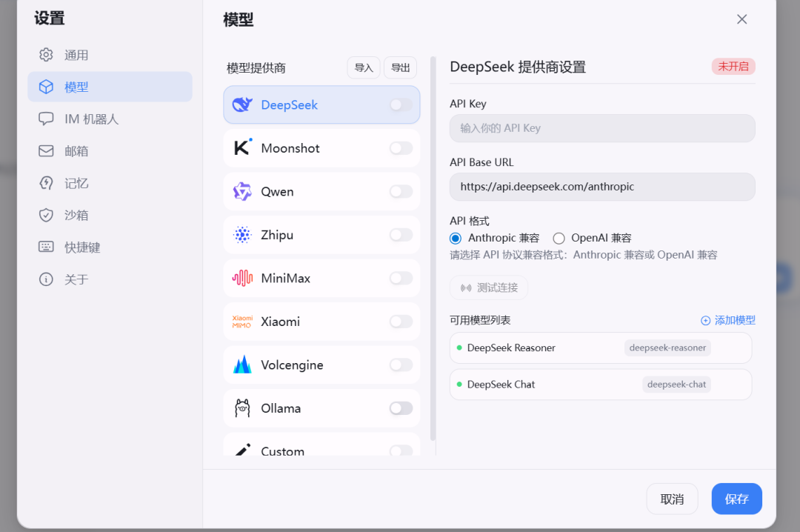Screen dimensions: 800x532
Task: Click the Moonshot K logo icon
Action: (242, 148)
